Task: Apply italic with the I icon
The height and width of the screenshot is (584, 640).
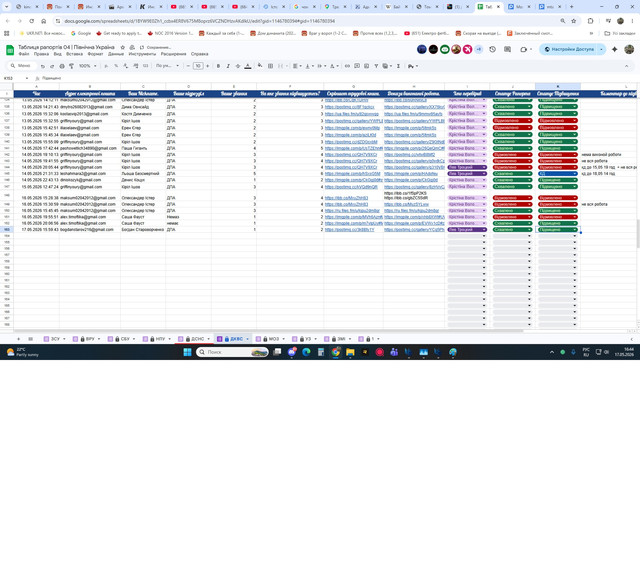Action: click(228, 66)
